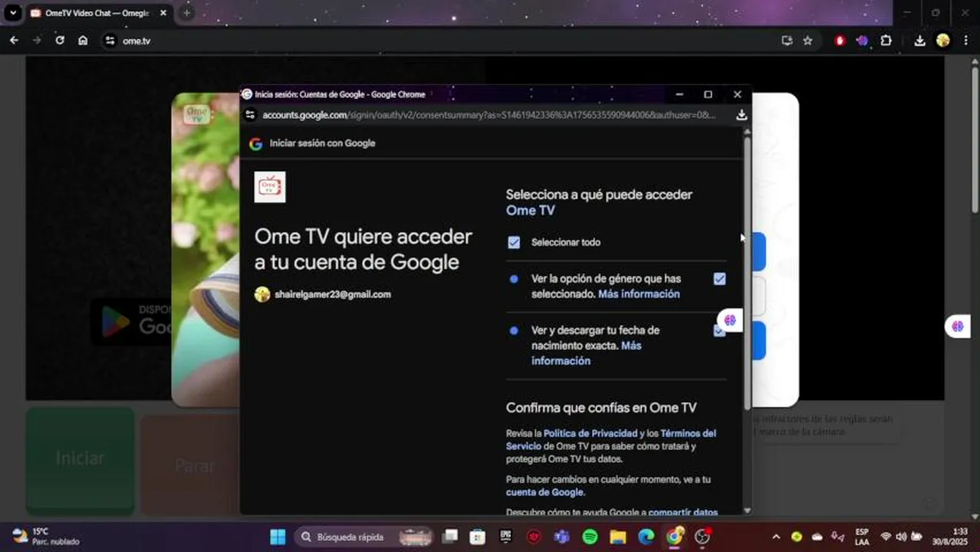
Task: Click the Google logo in sign-in header
Action: coord(255,143)
